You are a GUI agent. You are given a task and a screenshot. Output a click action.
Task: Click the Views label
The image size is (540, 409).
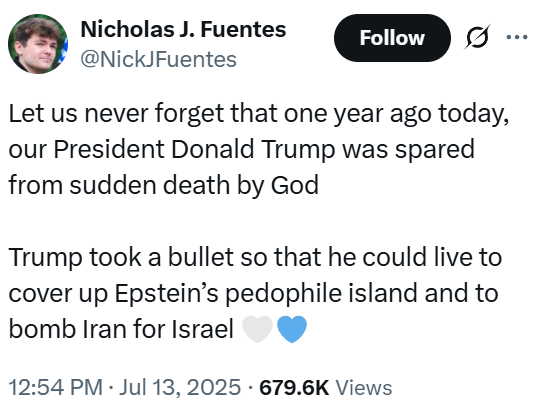coord(364,387)
